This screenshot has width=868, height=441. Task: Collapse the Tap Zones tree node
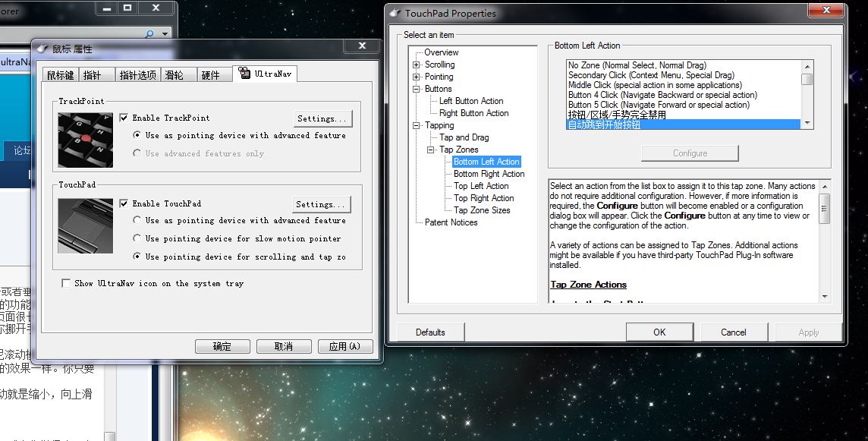(x=431, y=150)
